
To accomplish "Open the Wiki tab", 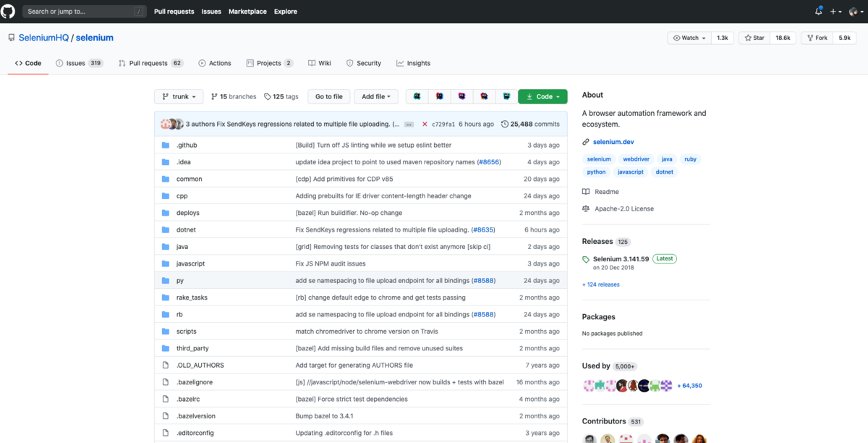I will coord(320,63).
